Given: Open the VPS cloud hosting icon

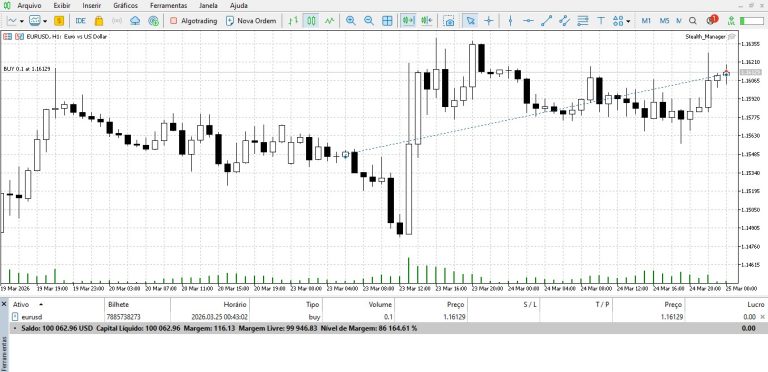Looking at the screenshot, I should (135, 21).
